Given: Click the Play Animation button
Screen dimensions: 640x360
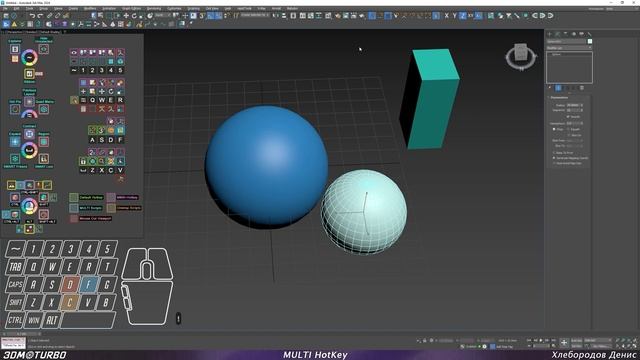Looking at the screenshot, I should click(x=541, y=340).
